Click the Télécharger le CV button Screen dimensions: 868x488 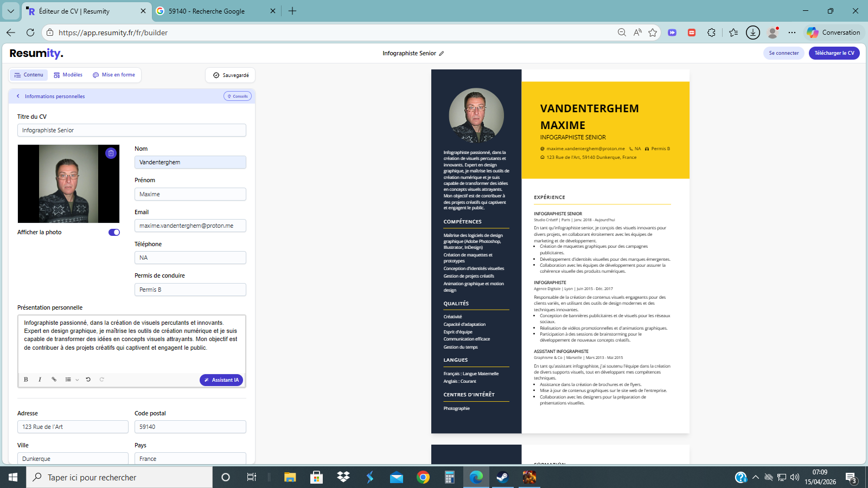[834, 53]
